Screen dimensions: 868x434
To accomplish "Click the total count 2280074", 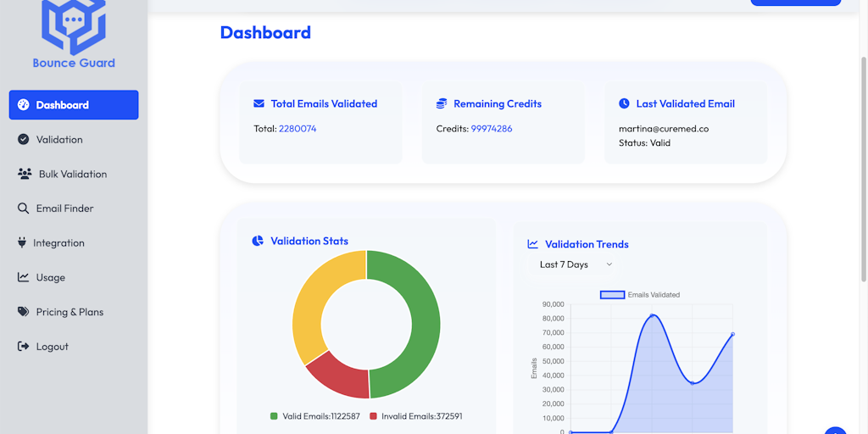I will pos(298,129).
